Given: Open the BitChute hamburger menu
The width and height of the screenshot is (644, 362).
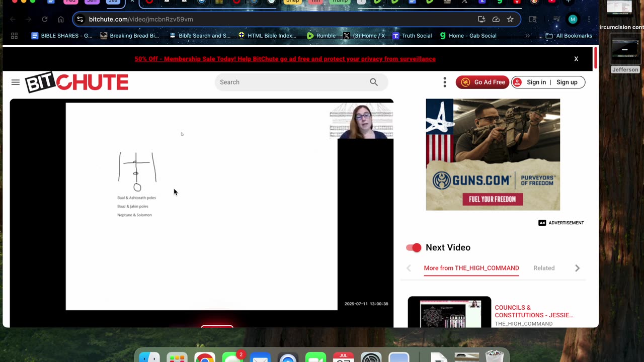Looking at the screenshot, I should (16, 82).
